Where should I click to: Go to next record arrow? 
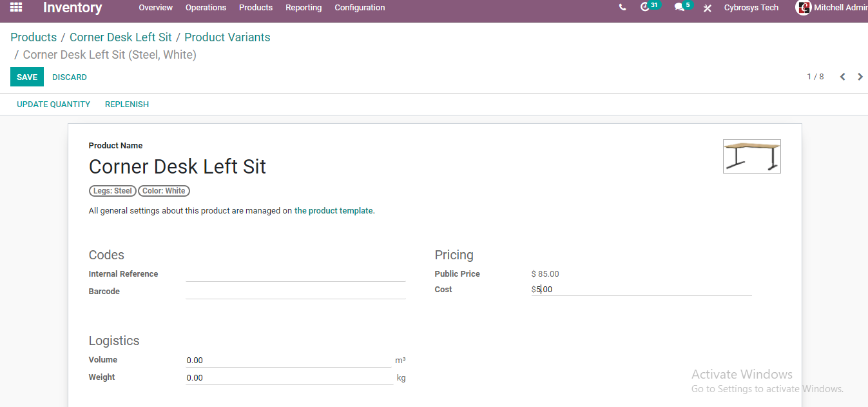pyautogui.click(x=860, y=77)
